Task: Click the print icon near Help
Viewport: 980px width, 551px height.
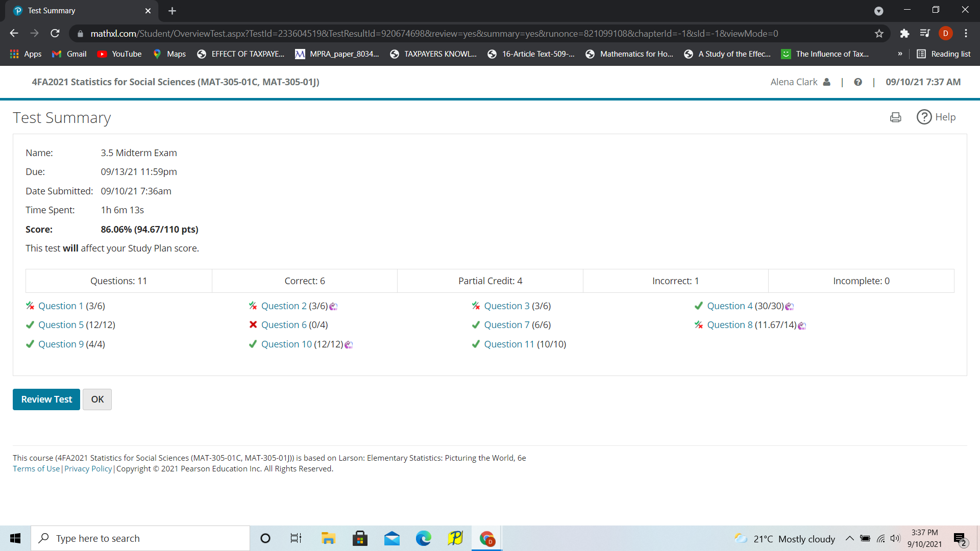Action: coord(895,117)
